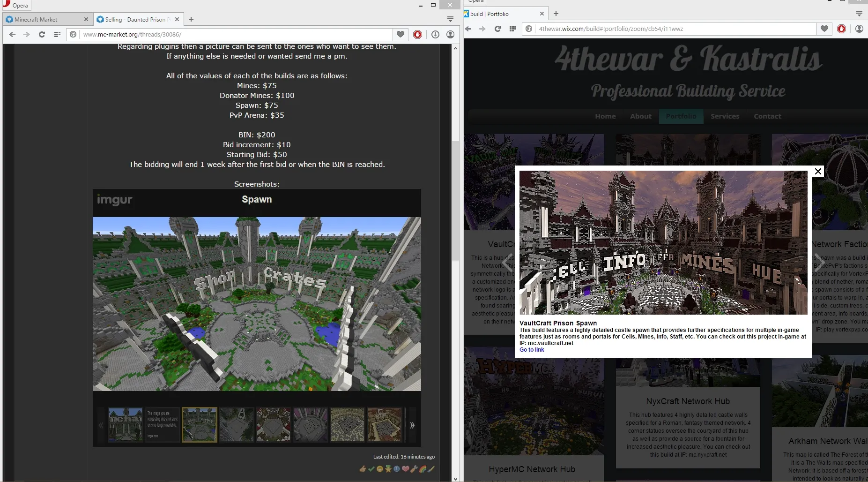Click Back arrow in mc-market window
Screen dimensions: 868x482
pos(12,34)
